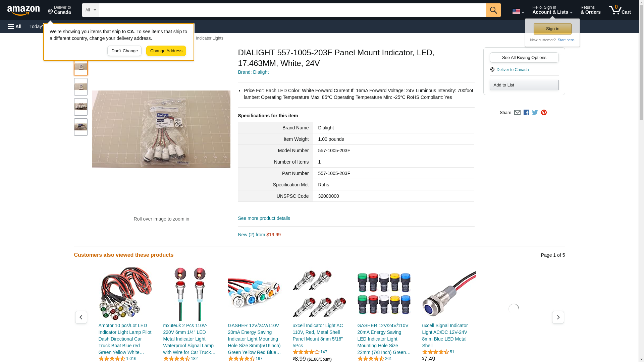Click the search magnifier button
The height and width of the screenshot is (362, 644).
(493, 10)
